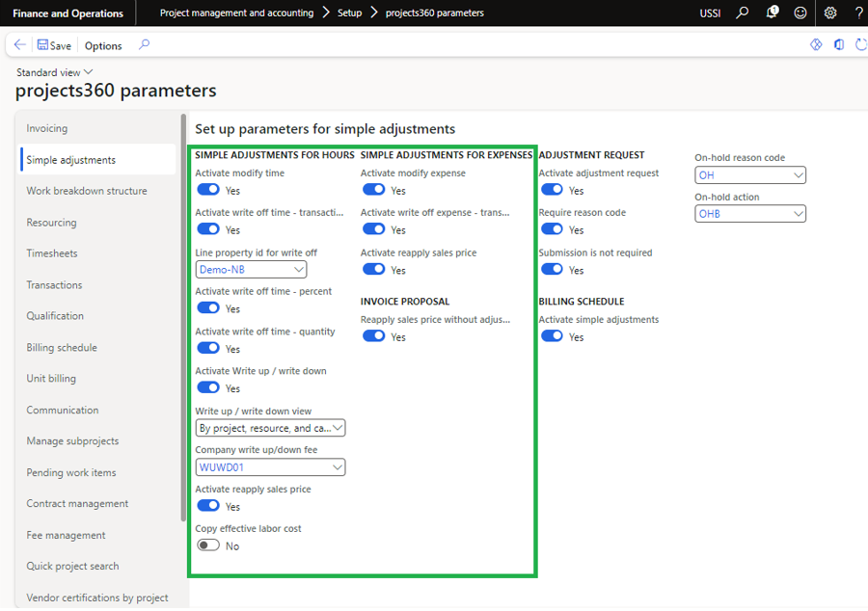868x611 pixels.
Task: Click the Options button
Action: (103, 45)
